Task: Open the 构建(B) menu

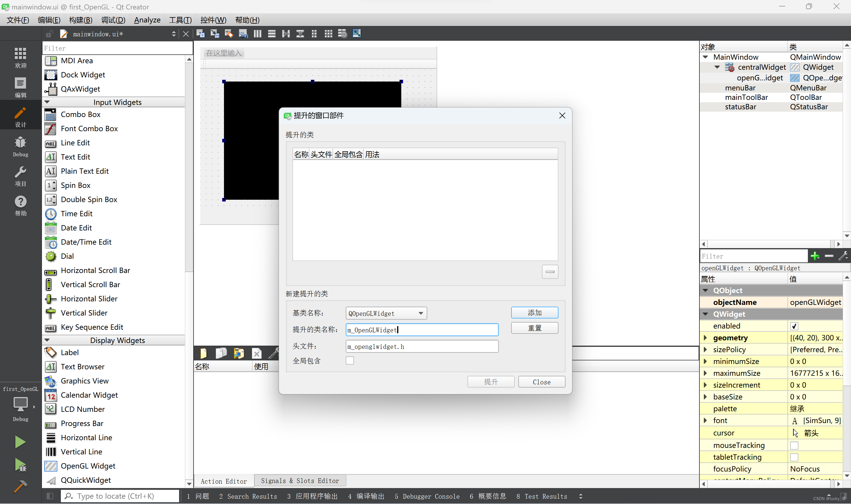Action: (x=80, y=20)
